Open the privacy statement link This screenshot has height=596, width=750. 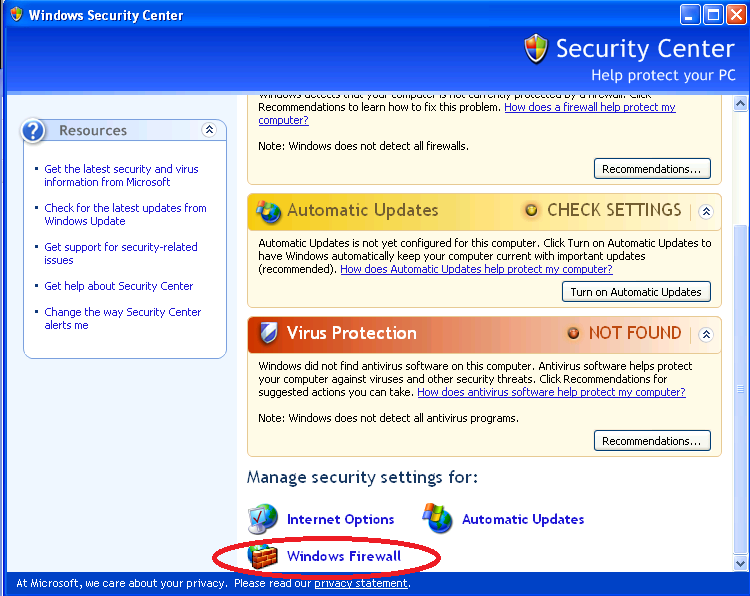pos(361,583)
